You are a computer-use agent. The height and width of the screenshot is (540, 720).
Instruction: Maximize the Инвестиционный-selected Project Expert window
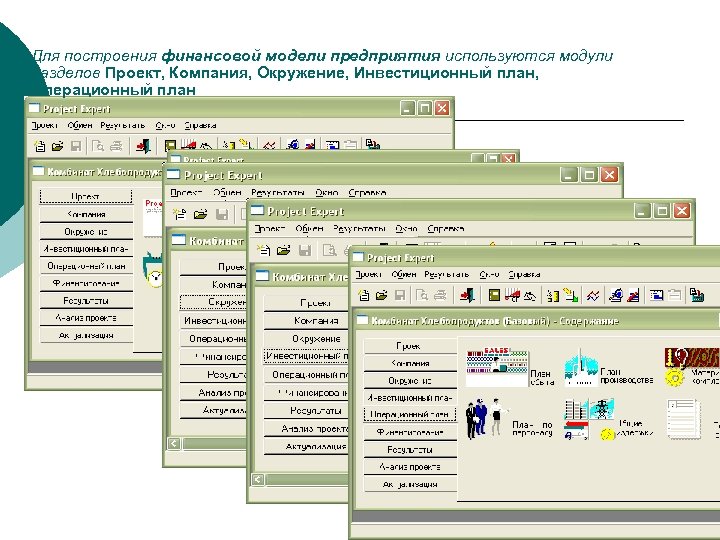coord(662,211)
